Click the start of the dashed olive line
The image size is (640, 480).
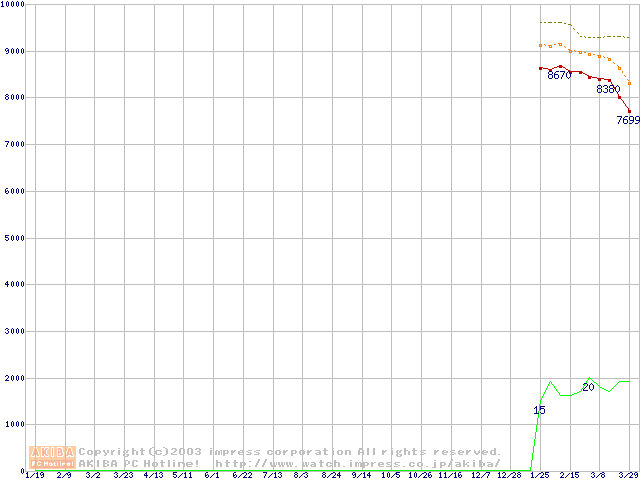point(541,22)
